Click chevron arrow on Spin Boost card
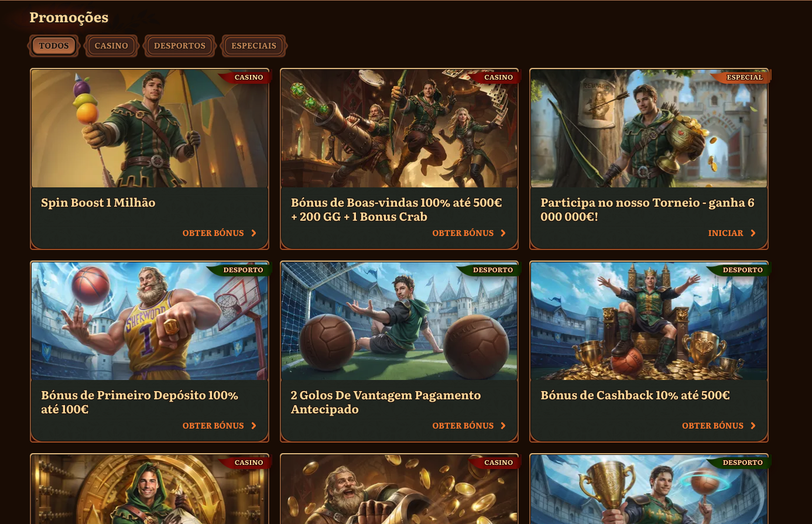This screenshot has height=524, width=812. (x=253, y=233)
